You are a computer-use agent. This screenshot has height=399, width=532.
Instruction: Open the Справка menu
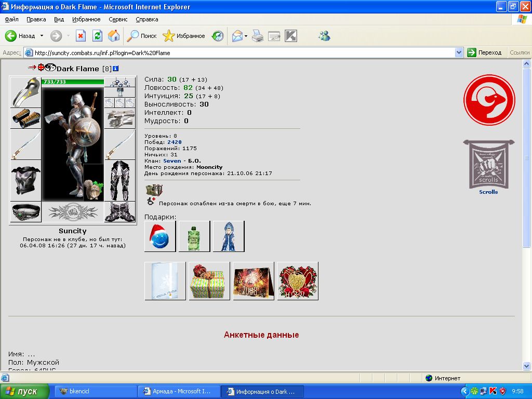pyautogui.click(x=147, y=19)
